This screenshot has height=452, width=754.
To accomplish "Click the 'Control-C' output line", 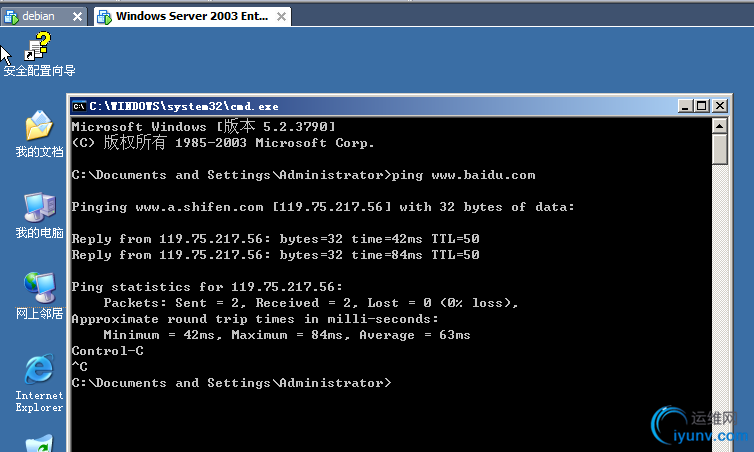I will [107, 351].
